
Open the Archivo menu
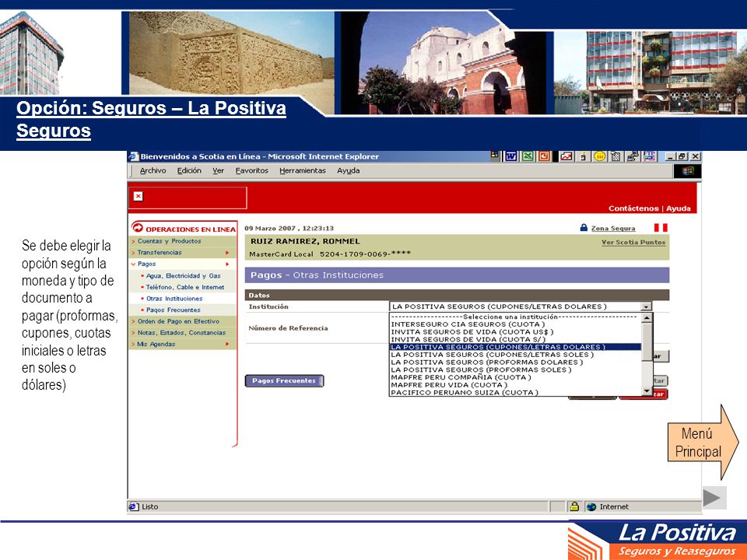pos(153,170)
